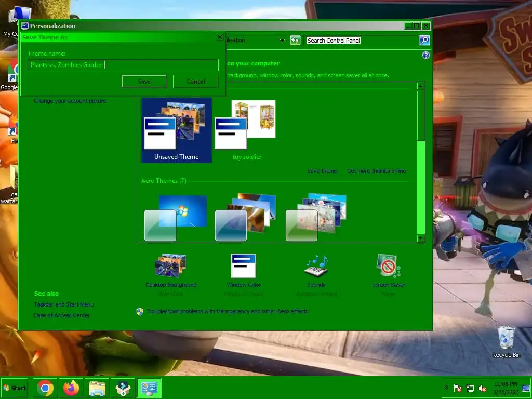Select the garden warfare desktop icon
Viewport: 532px width, 399px height.
point(9,185)
